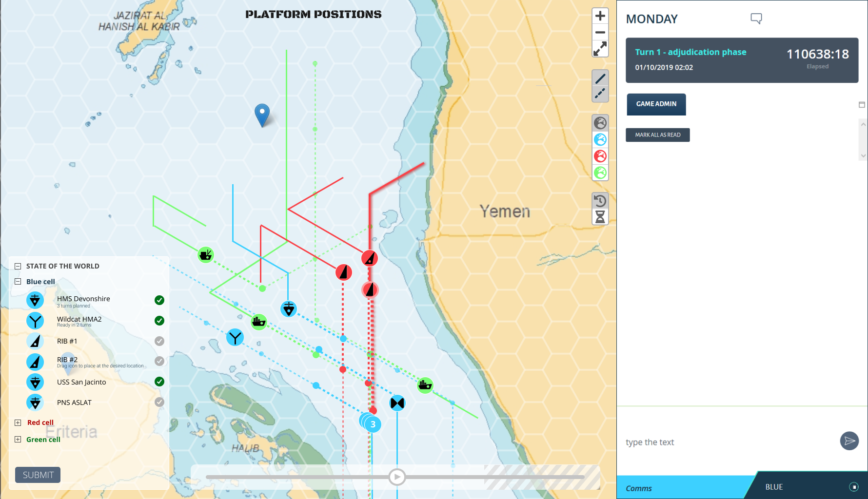
Task: Switch to blue force globe view
Action: click(600, 140)
